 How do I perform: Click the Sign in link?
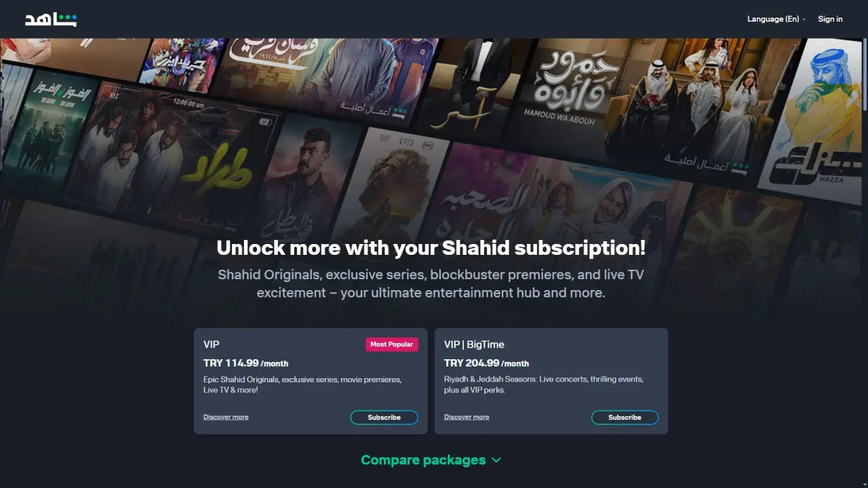click(x=830, y=19)
